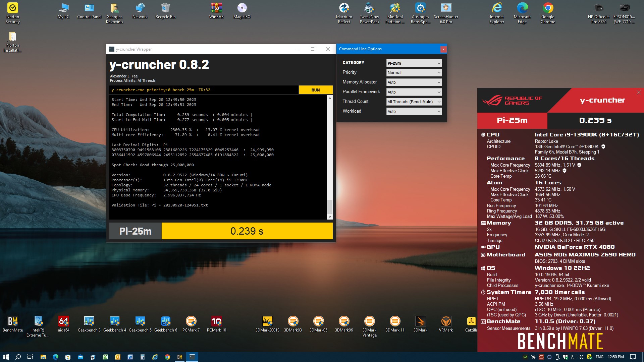The image size is (644, 362).
Task: Open the Memory Allocator dropdown
Action: coord(414,82)
